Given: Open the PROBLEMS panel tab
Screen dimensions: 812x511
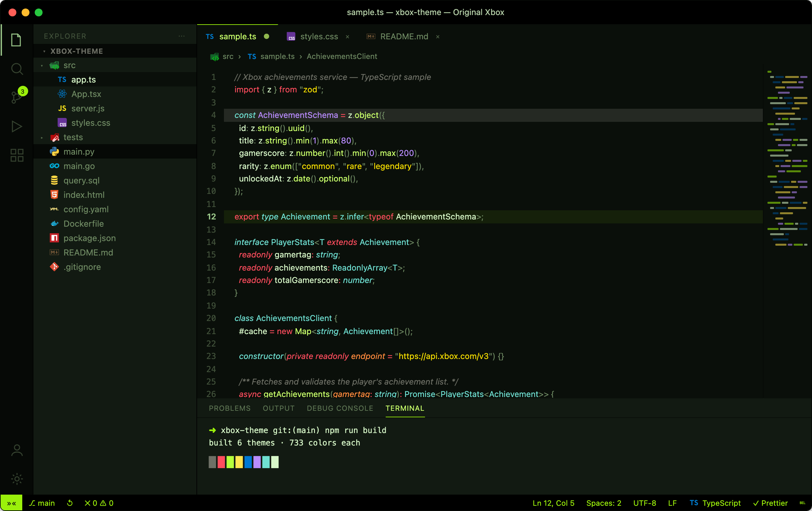Looking at the screenshot, I should pos(230,408).
